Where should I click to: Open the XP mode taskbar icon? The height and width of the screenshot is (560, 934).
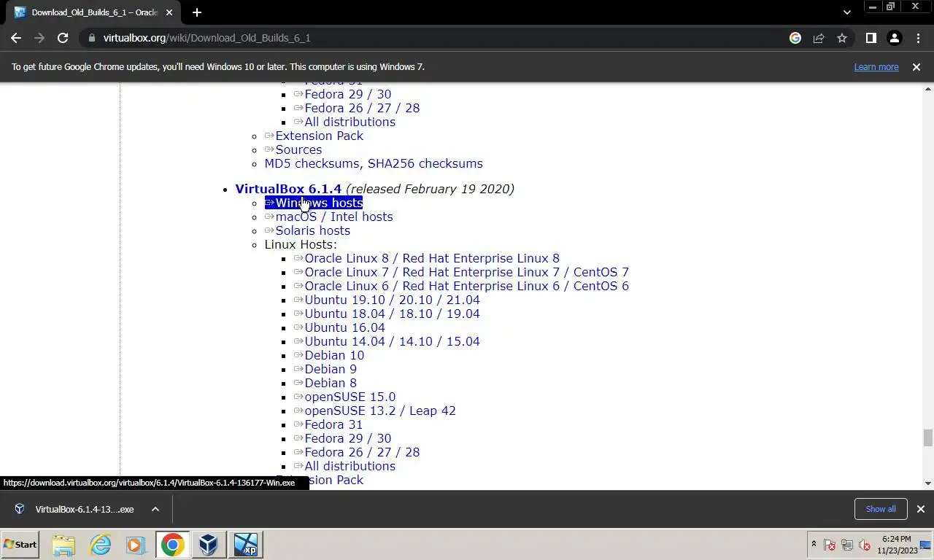click(246, 545)
